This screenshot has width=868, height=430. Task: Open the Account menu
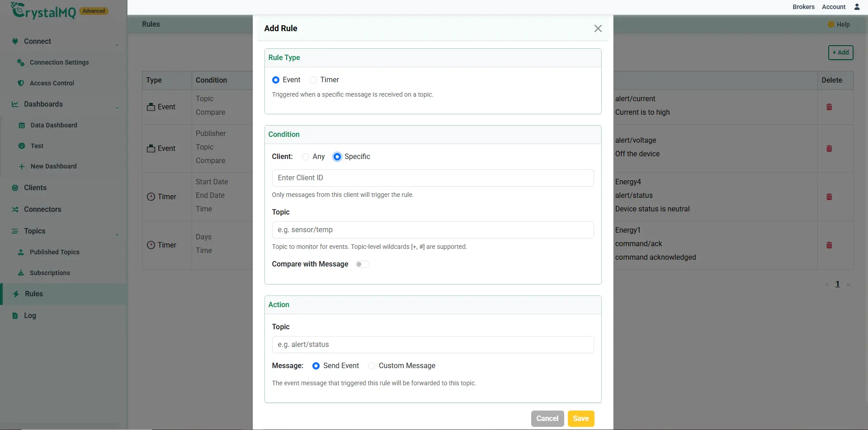pos(834,7)
